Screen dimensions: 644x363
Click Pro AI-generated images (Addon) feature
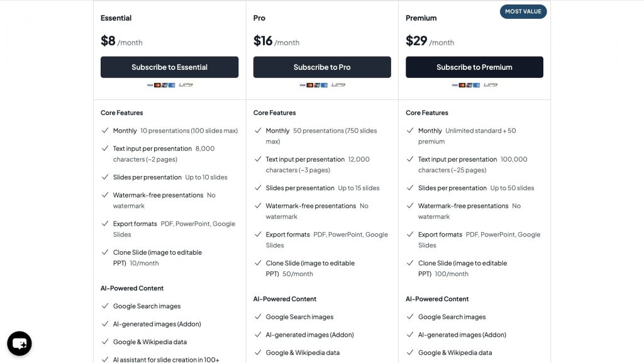point(309,335)
